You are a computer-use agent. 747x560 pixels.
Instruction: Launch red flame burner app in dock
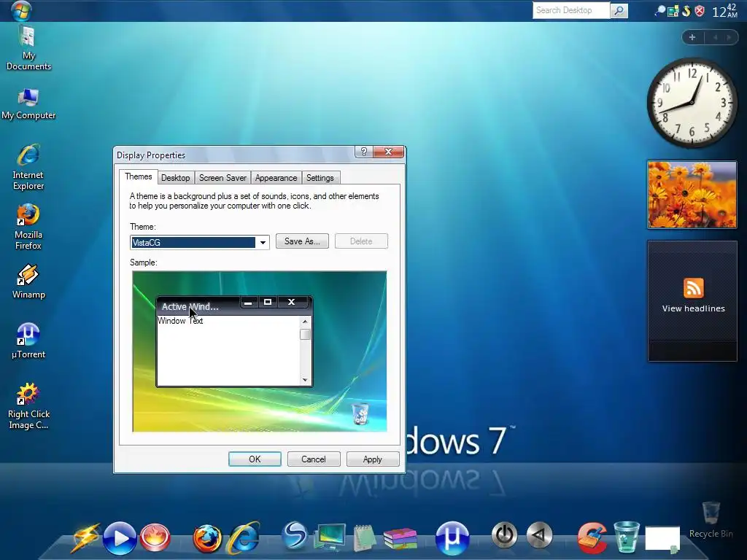[x=155, y=538]
